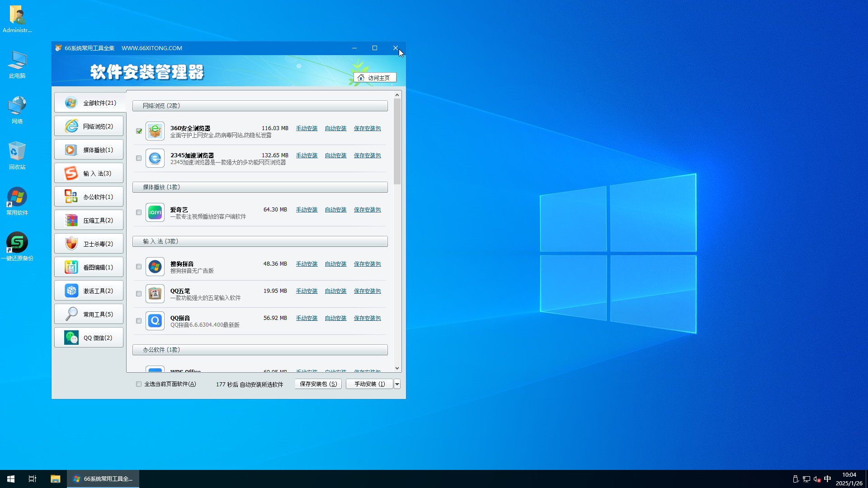Select the 网络 desktop icon

[x=17, y=110]
